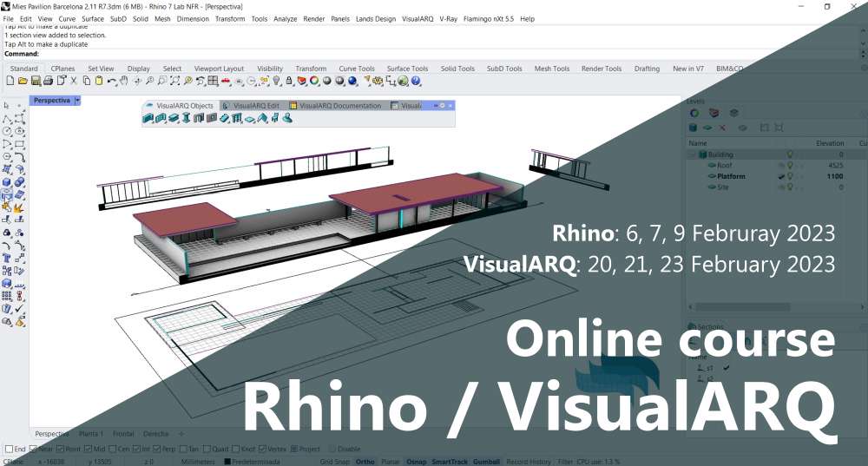Viewport: 868px width, 466px height.
Task: Open the Perspectiva viewport dropdown arrow
Action: tap(77, 101)
